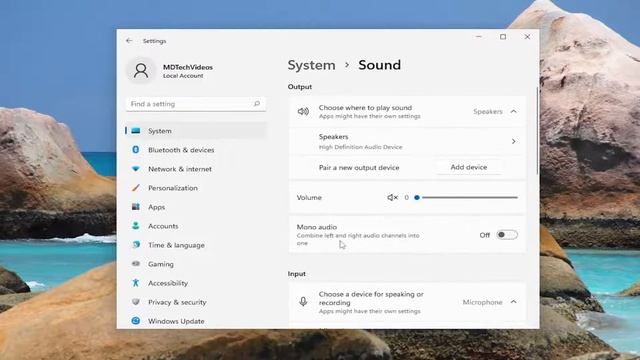Select the Personalization brush icon
The width and height of the screenshot is (640, 360).
136,188
